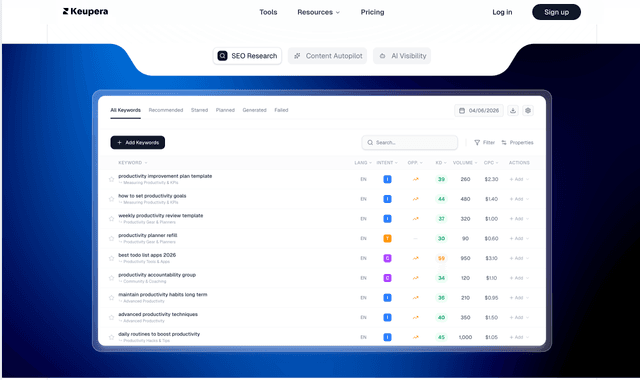The image size is (640, 380).
Task: Switch to Planned tab
Action: coord(225,110)
